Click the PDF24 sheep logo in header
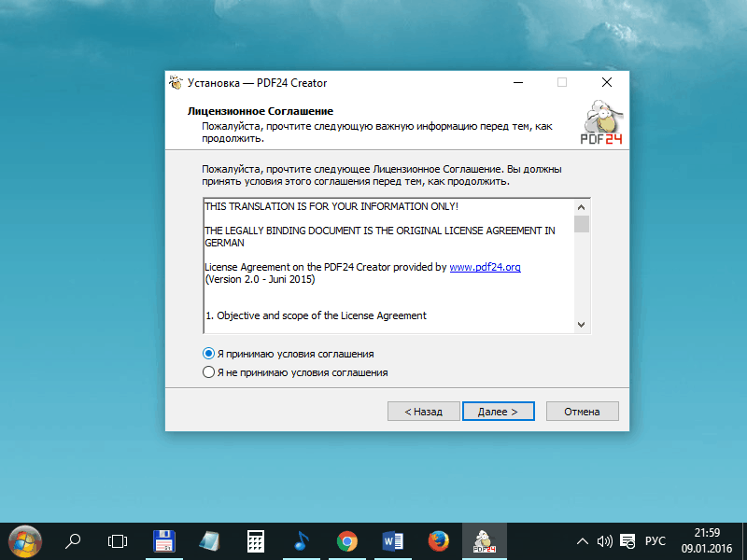Viewport: 747px width, 560px height. click(x=601, y=122)
